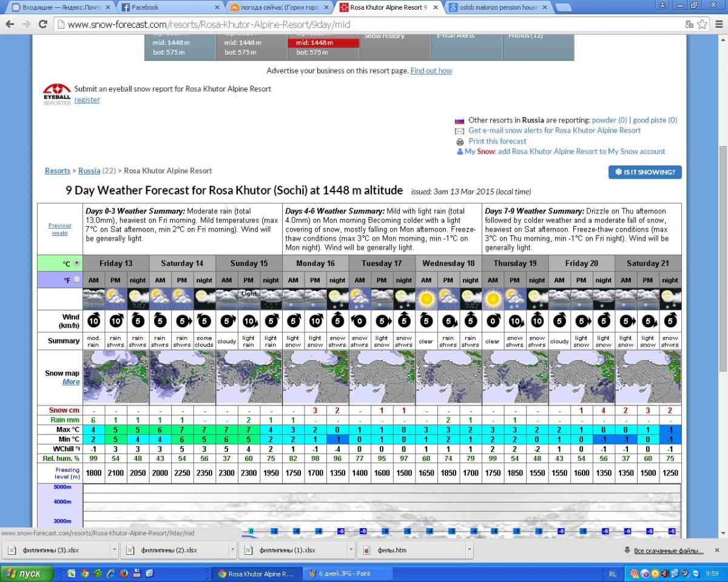Select the Rosa Khutor Alpine Resort tab
This screenshot has width=728, height=582.
click(388, 7)
